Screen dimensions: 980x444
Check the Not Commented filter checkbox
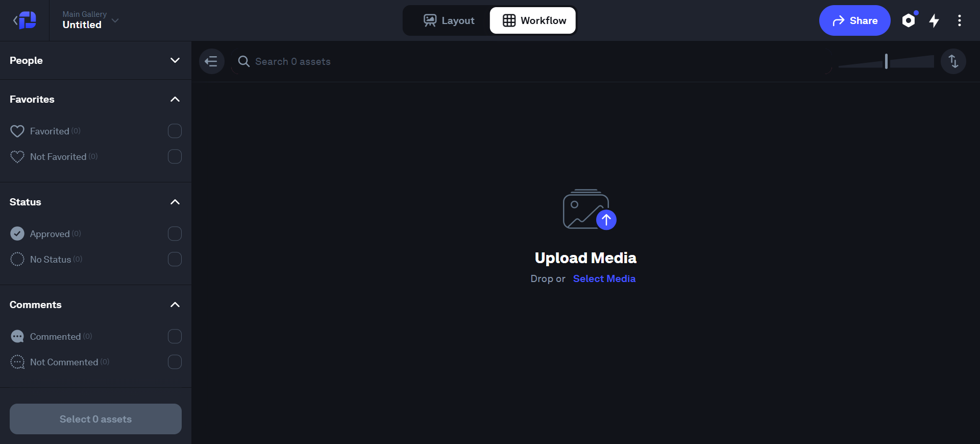point(175,362)
